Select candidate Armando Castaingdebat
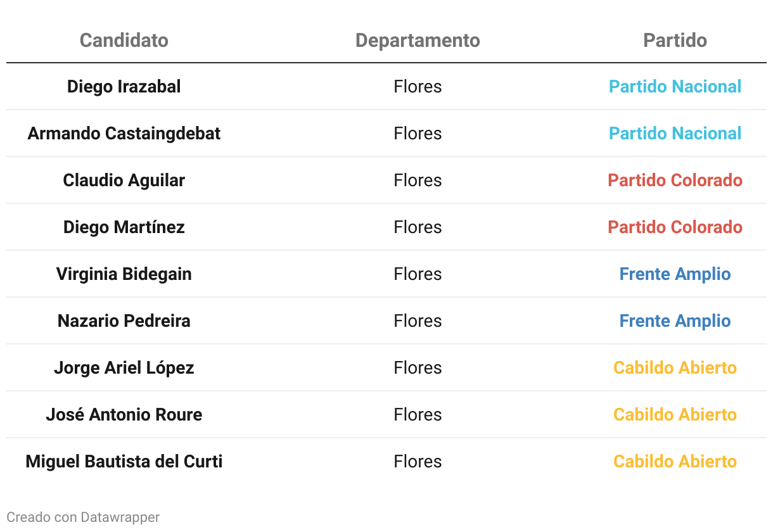Screen dimensions: 773x532 pyautogui.click(x=124, y=134)
